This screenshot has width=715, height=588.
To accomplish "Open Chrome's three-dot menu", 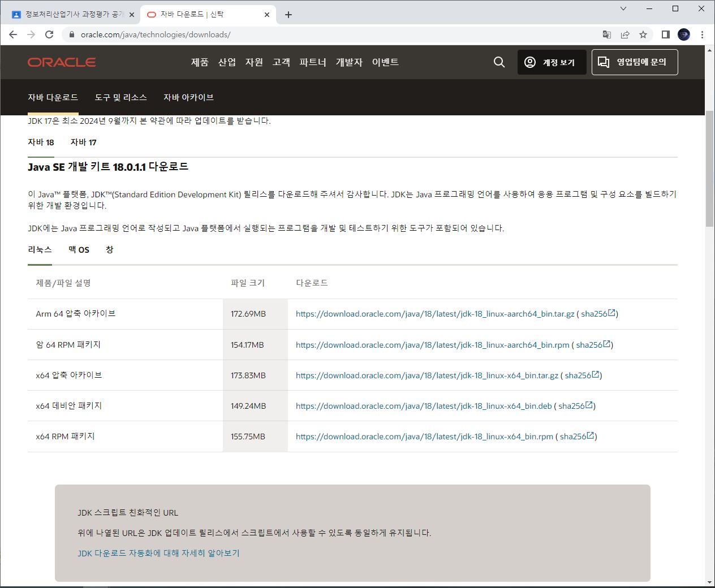I will (703, 34).
